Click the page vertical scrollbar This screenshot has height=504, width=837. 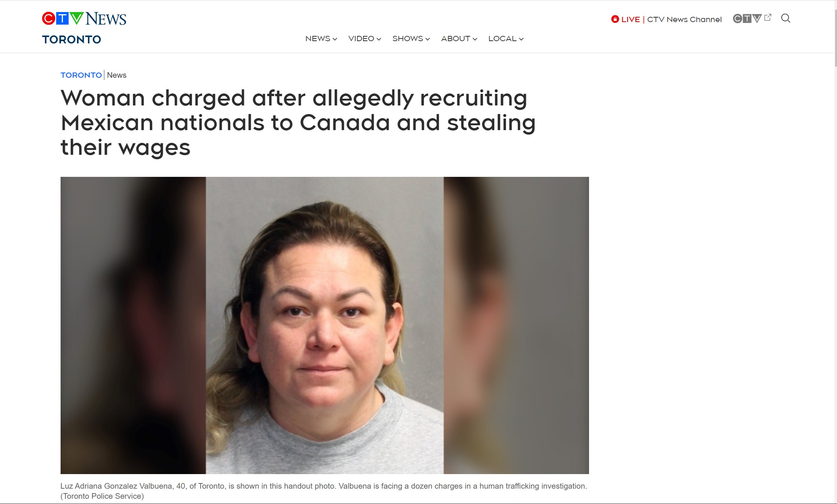tap(835, 252)
